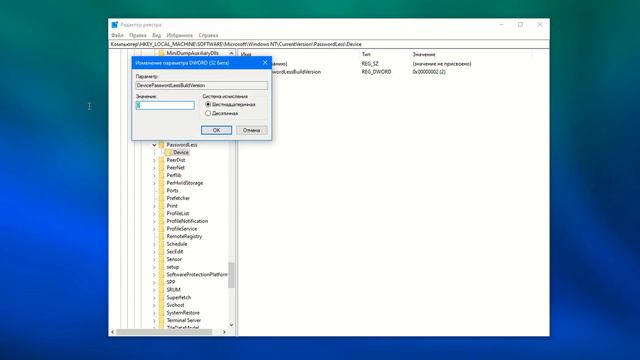Viewport: 640px width, 360px height.
Task: Click the Registry Editor app icon in title bar
Action: pyautogui.click(x=115, y=25)
